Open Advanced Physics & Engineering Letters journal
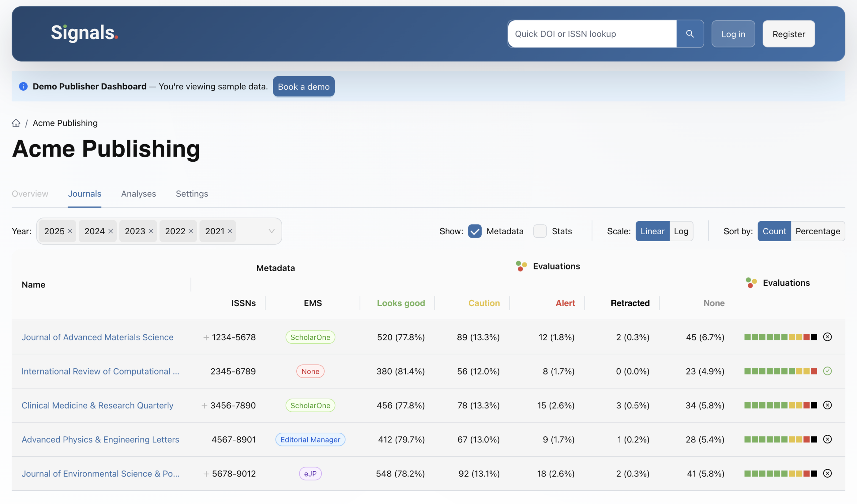 (x=101, y=439)
